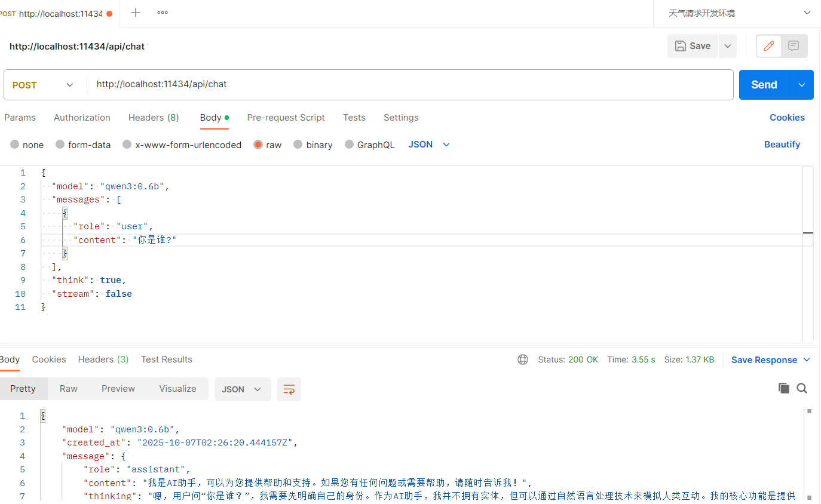Open the request Settings tab

point(401,118)
